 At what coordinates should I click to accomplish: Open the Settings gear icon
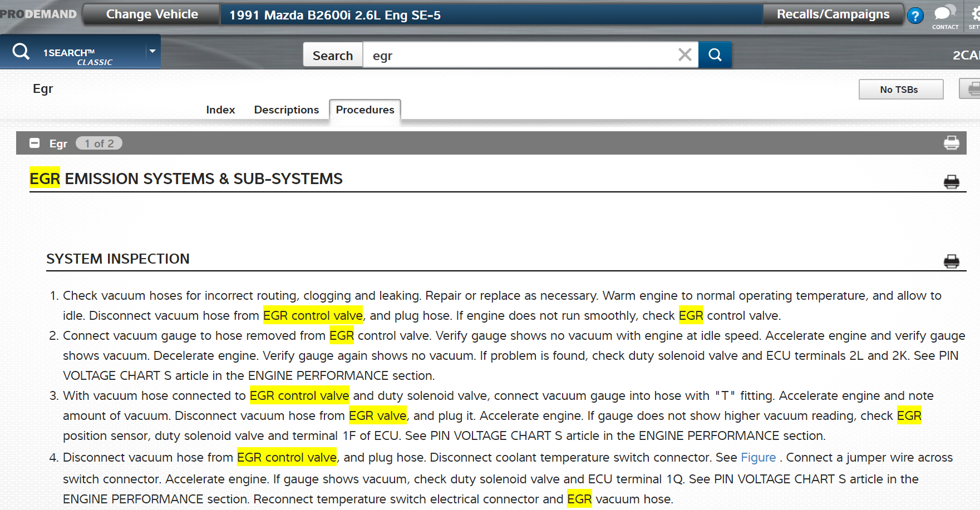pos(974,17)
